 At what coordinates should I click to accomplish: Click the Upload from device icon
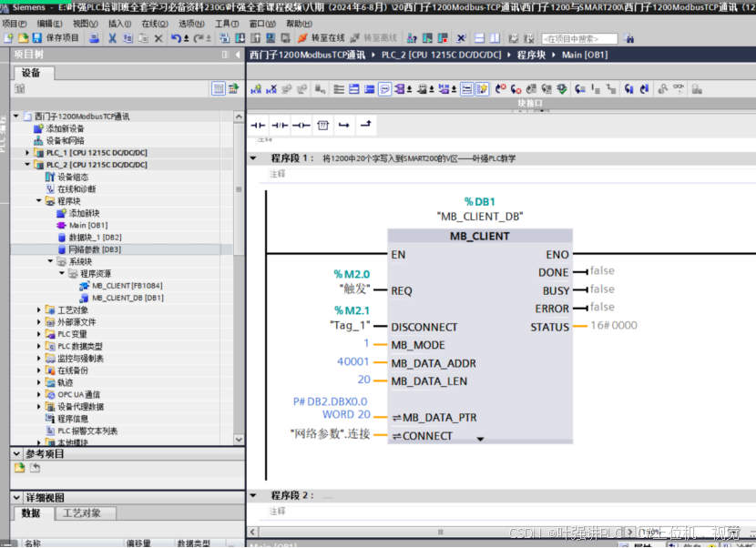[255, 38]
